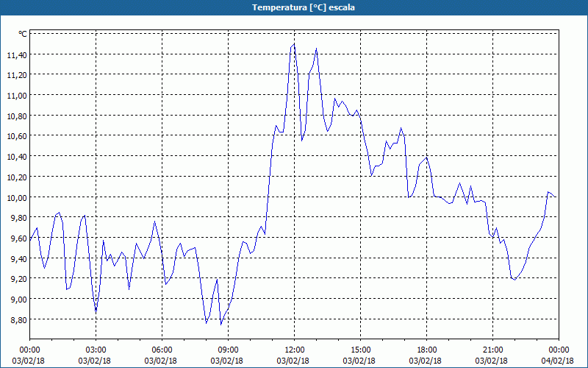Click the 03/02/18 date under 21:00
588x368 pixels.
[491, 361]
